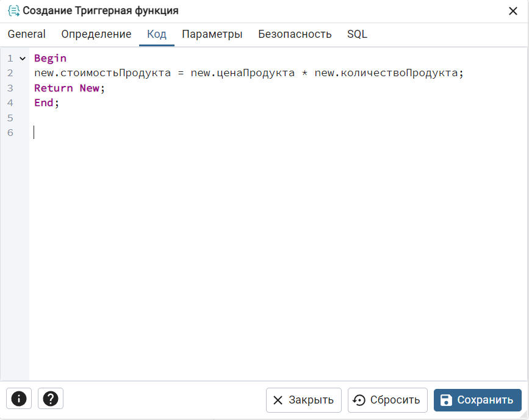
Task: Reset changes using Сбросить button
Action: click(387, 400)
